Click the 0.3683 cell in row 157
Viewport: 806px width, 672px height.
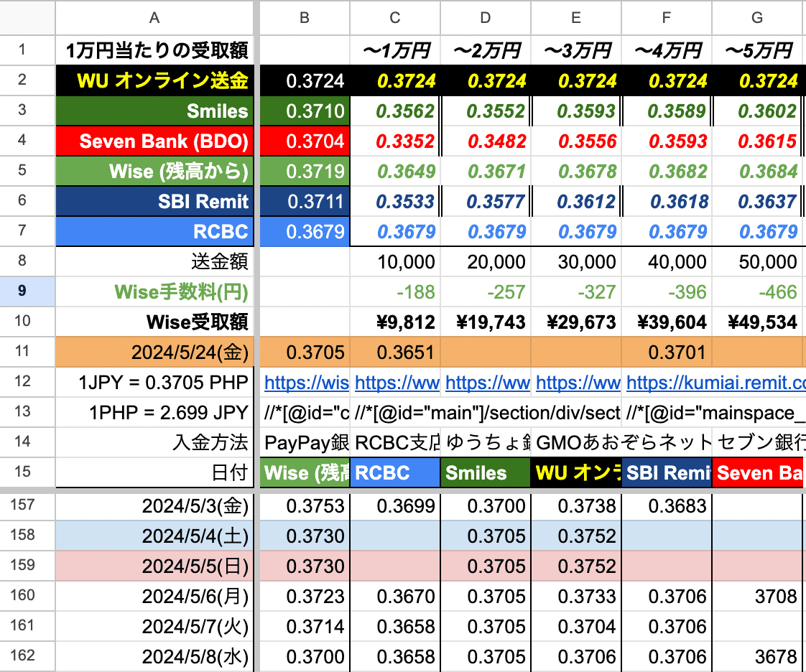667,506
